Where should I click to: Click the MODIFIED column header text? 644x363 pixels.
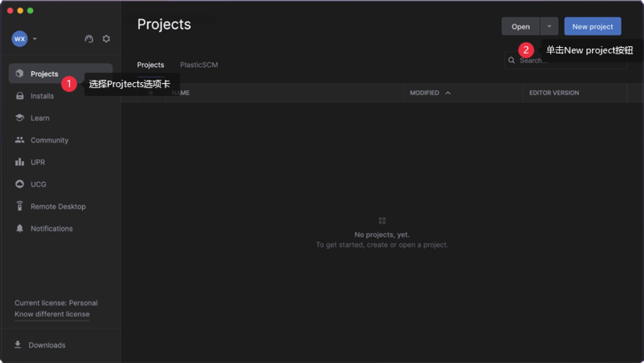(x=424, y=93)
